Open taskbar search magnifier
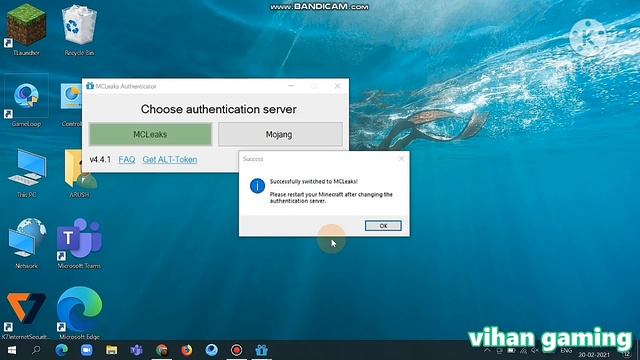The width and height of the screenshot is (640, 360). [x=36, y=350]
